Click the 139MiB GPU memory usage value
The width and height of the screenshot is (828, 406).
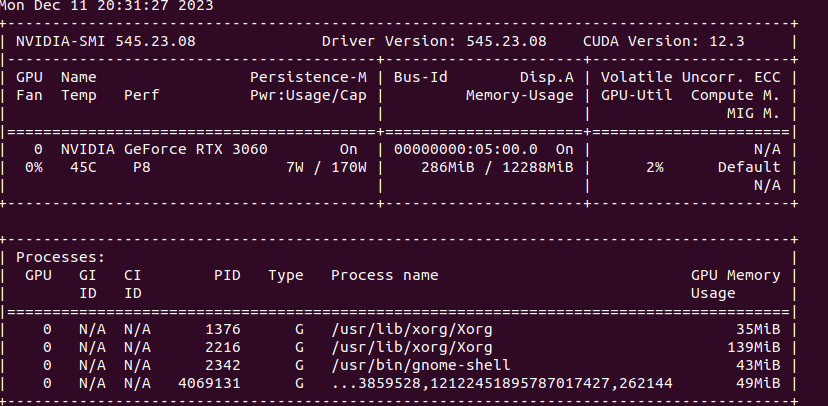[754, 347]
